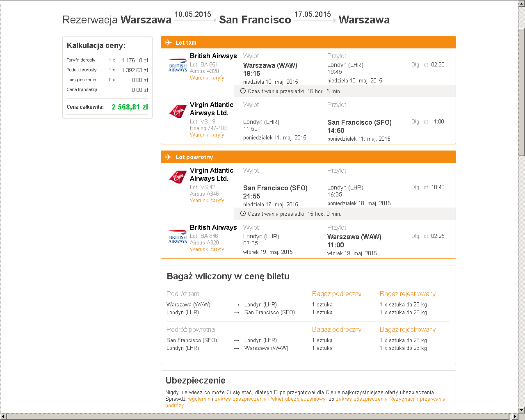Viewport: 525px width, 420px height.
Task: Click the clock icon beside the 15 hod. 0 min. layover
Action: point(243,213)
